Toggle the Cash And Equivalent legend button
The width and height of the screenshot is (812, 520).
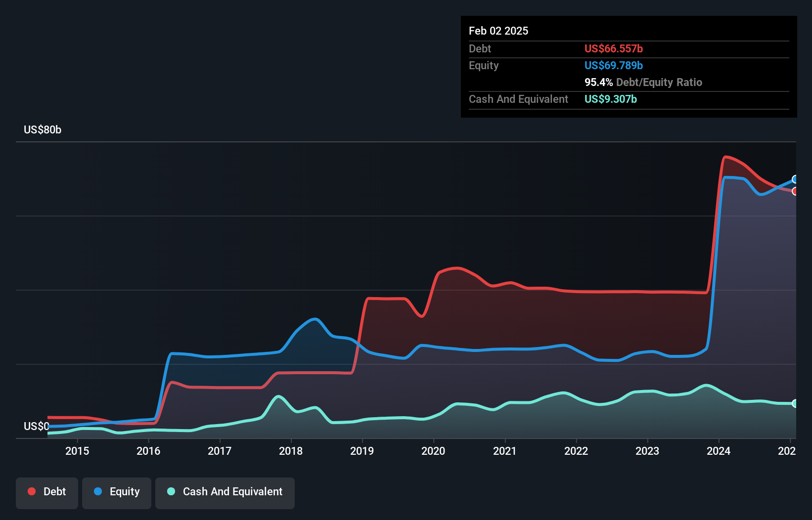point(225,493)
